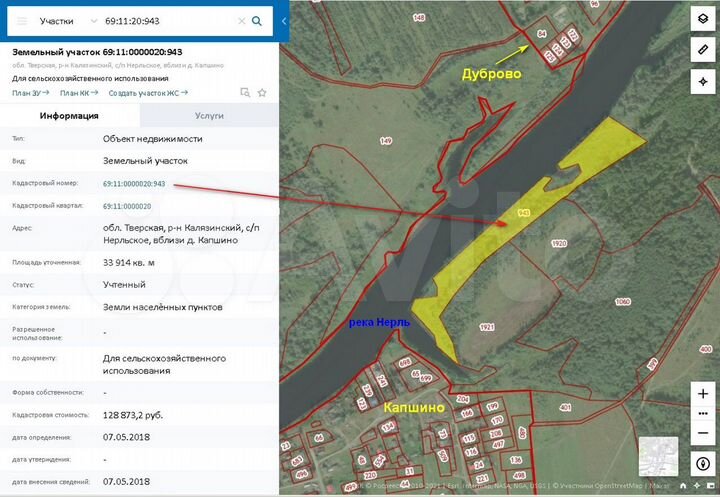Screen dimensions: 720x497
Task: Select the Информация tab
Action: click(70, 116)
